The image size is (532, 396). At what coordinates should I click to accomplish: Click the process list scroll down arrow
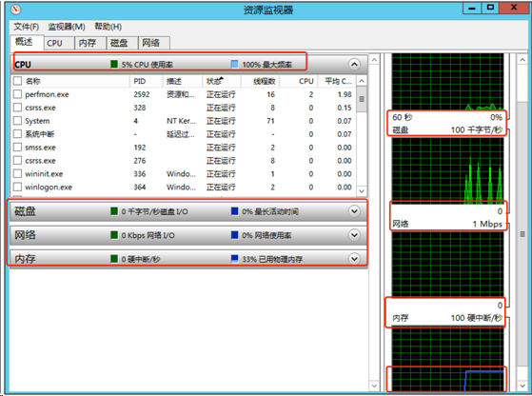tap(362, 191)
